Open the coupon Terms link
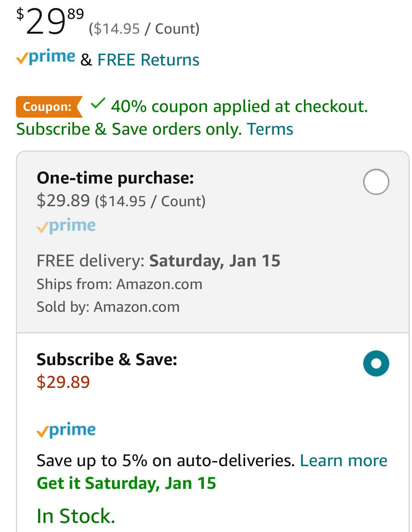 click(270, 129)
